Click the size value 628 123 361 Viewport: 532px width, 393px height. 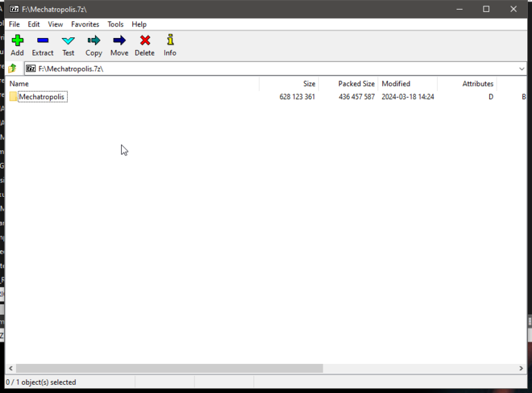[x=297, y=97]
